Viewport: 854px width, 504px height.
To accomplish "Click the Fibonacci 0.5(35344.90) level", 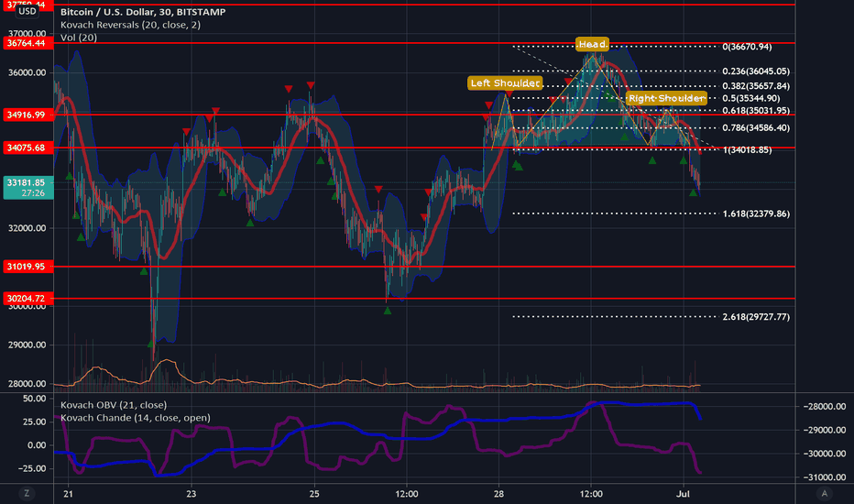I will (751, 99).
